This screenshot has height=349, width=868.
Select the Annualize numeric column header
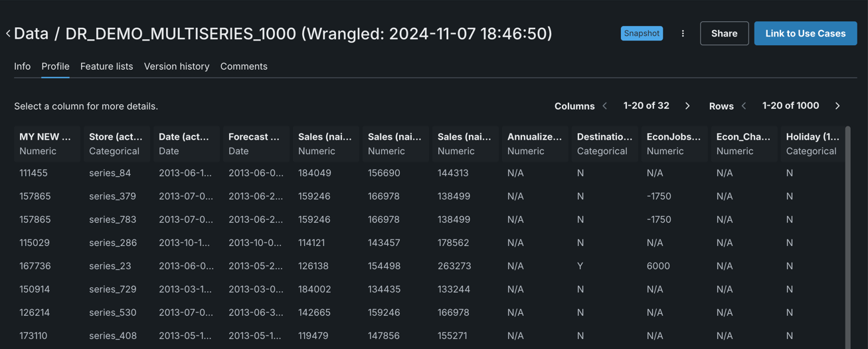[x=535, y=143]
